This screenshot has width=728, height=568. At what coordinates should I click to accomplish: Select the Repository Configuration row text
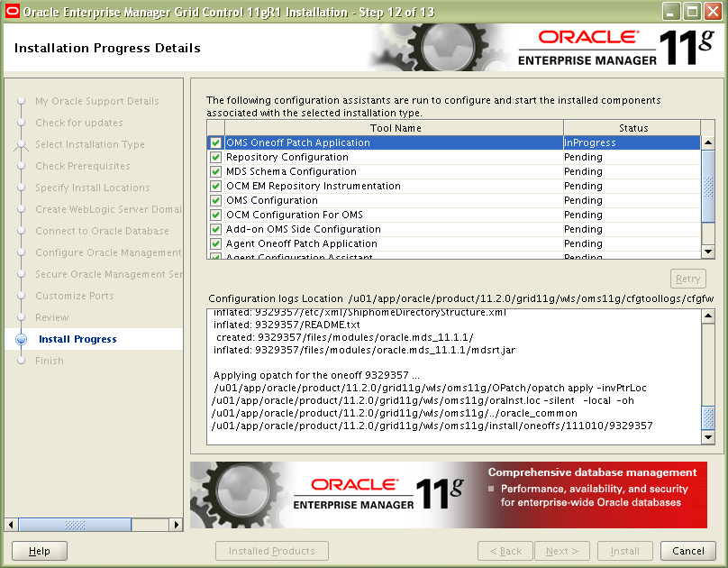(x=287, y=157)
